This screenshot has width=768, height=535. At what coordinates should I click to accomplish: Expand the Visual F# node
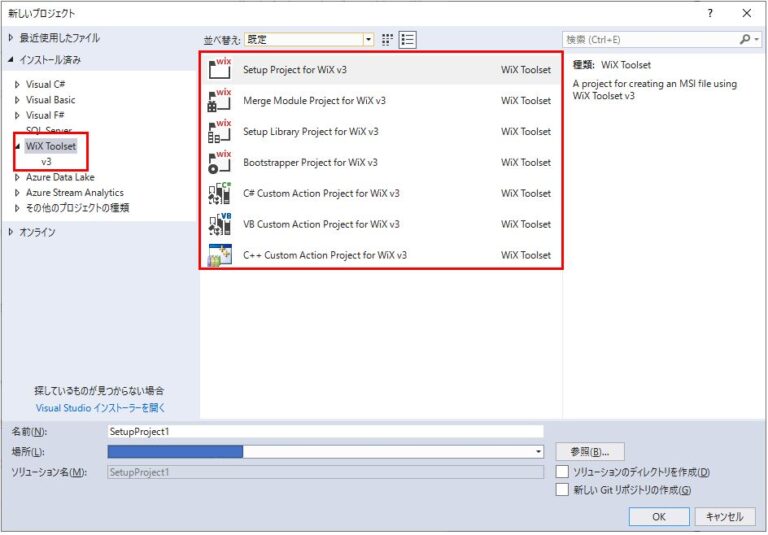pyautogui.click(x=17, y=116)
